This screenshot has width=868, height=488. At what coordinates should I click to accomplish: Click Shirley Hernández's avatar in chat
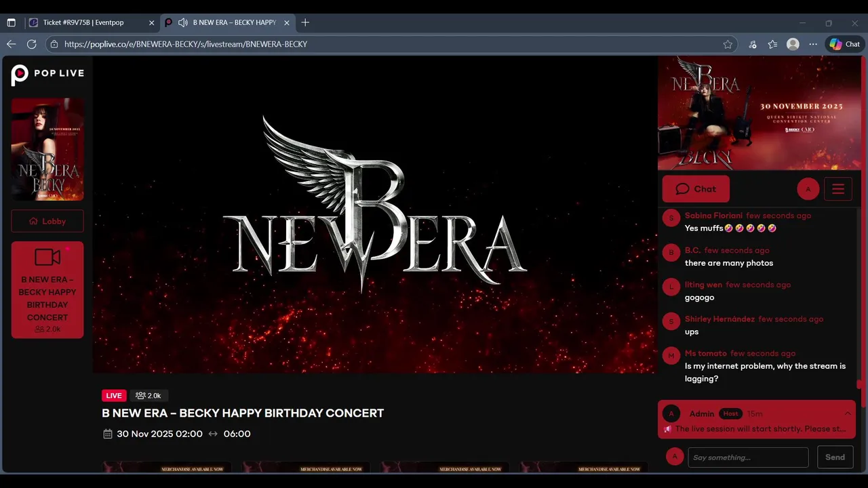pyautogui.click(x=671, y=321)
